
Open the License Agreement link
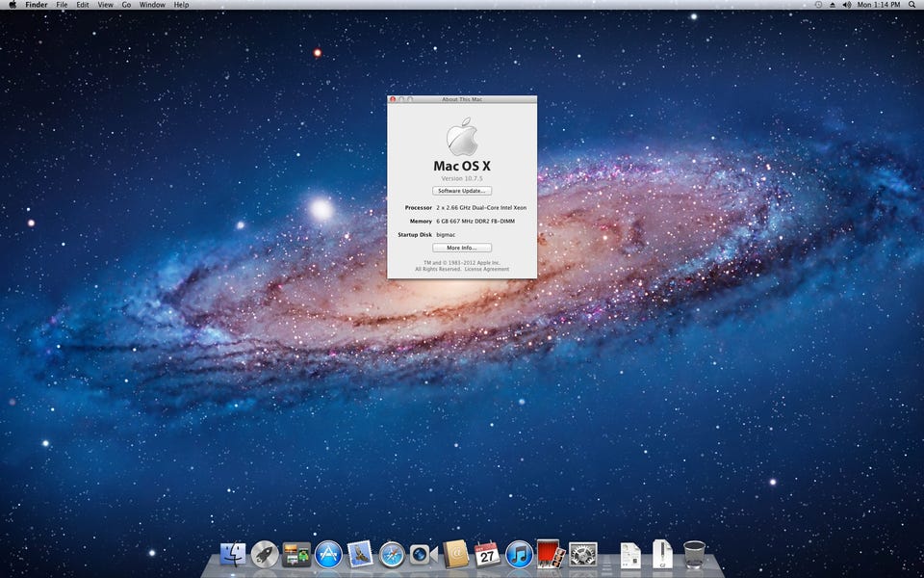(x=487, y=269)
